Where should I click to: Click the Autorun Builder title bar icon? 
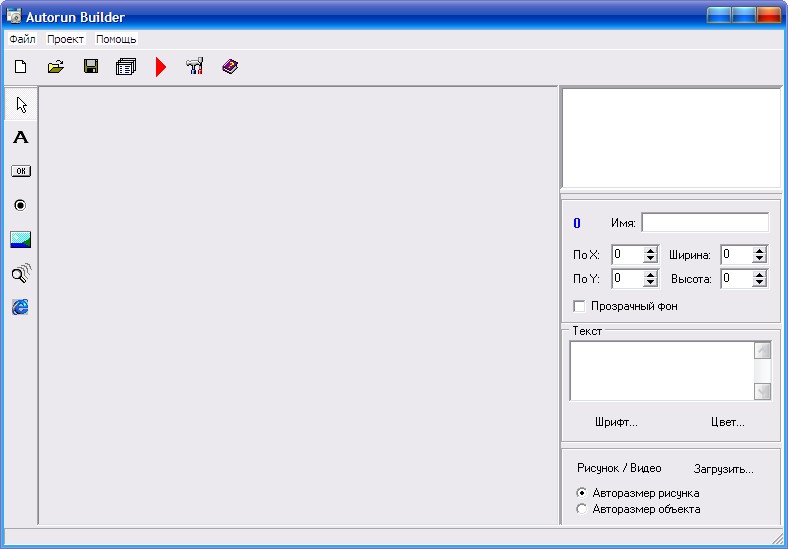(x=14, y=16)
